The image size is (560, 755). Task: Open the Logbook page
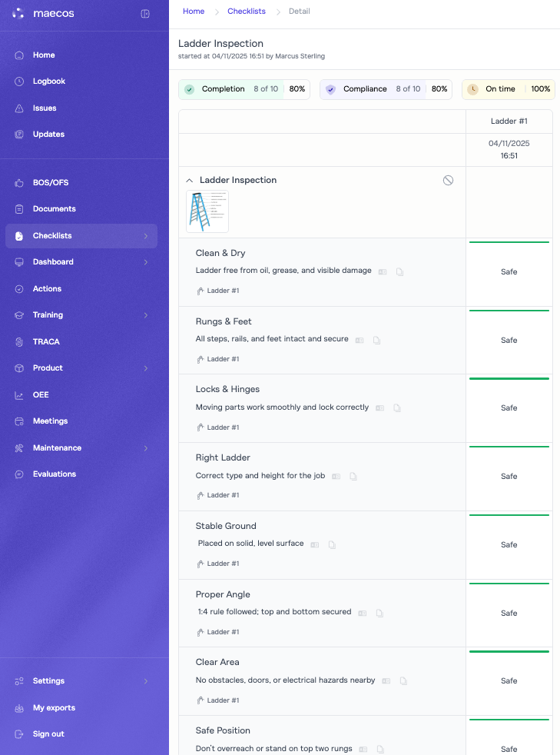[48, 81]
